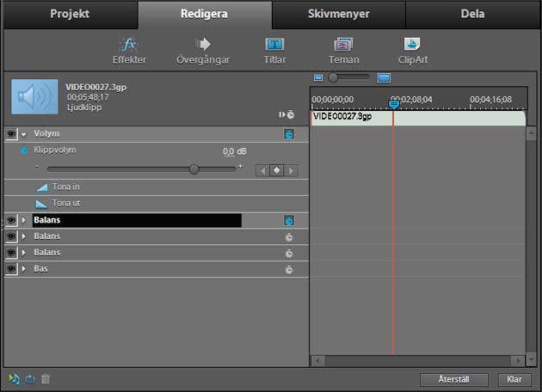
Task: Click the Återställ reset button
Action: pyautogui.click(x=454, y=380)
